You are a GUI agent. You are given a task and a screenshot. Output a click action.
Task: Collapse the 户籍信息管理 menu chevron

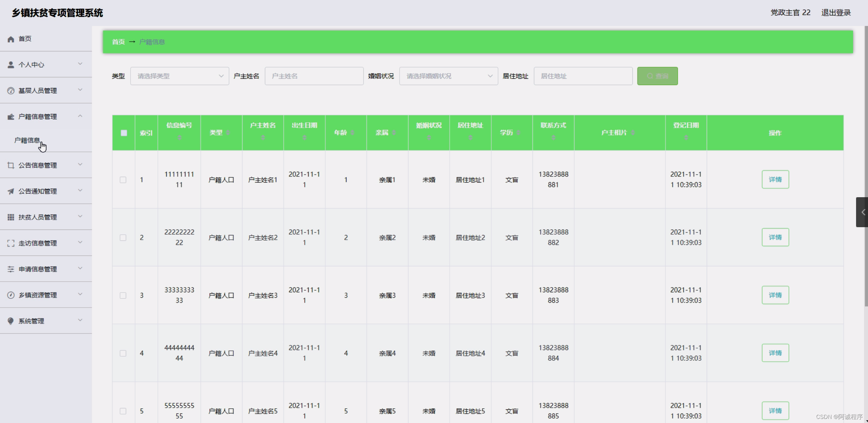80,116
